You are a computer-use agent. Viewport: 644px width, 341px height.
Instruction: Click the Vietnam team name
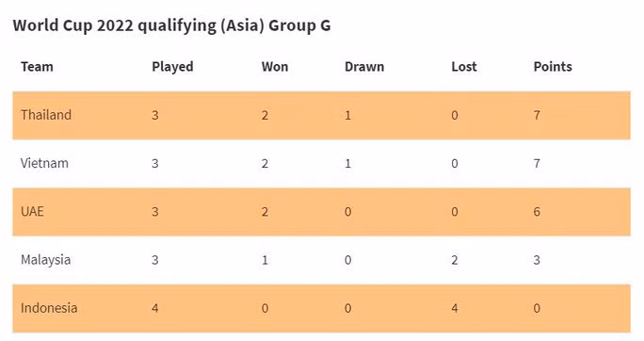coord(44,163)
